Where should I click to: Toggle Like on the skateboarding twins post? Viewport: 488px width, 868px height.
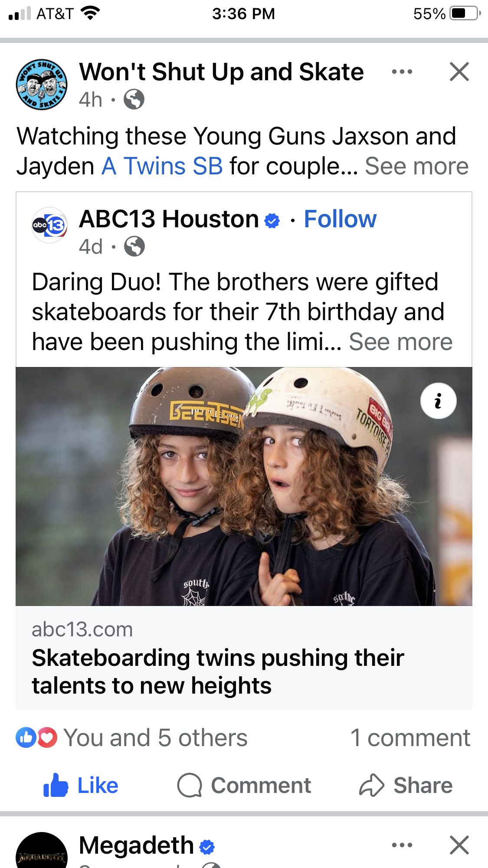pos(81,785)
